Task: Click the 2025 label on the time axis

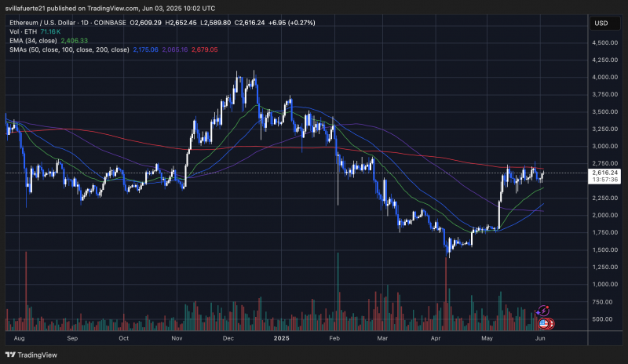Action: click(282, 338)
